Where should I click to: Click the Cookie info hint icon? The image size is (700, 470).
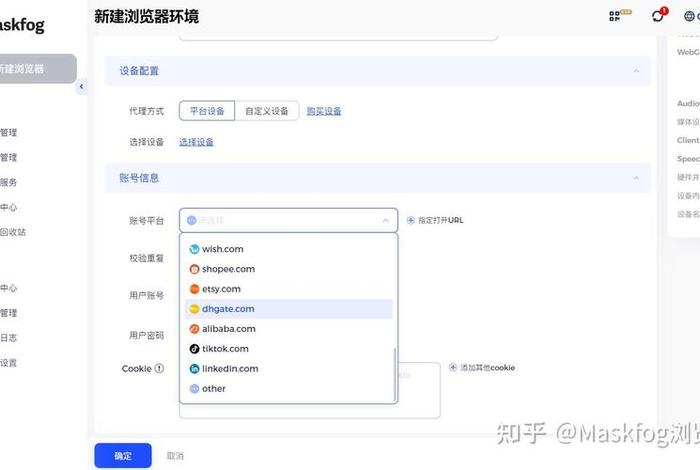click(x=159, y=368)
